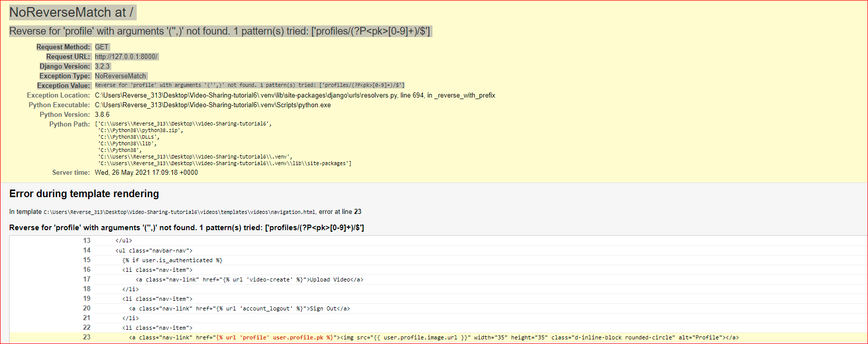Click template line 14 navbar-nav ul
Image resolution: width=868 pixels, height=344 pixels.
tap(154, 251)
